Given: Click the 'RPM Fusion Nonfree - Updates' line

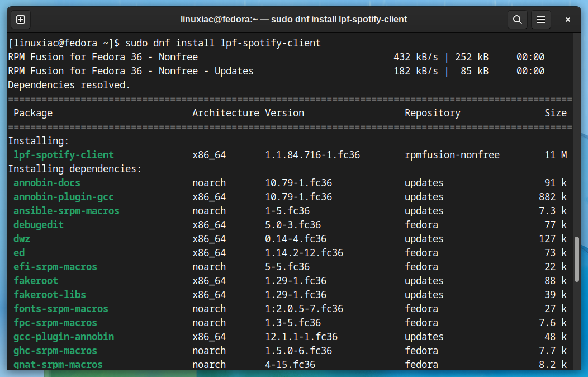Looking at the screenshot, I should [131, 71].
